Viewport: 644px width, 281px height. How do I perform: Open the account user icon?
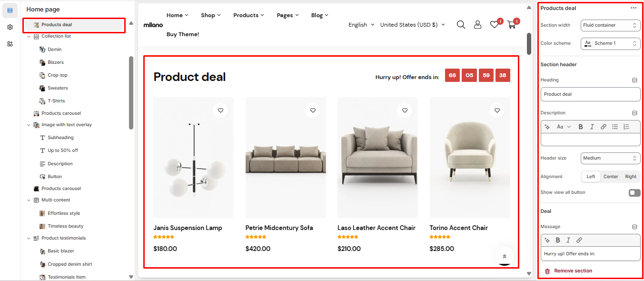tap(477, 25)
